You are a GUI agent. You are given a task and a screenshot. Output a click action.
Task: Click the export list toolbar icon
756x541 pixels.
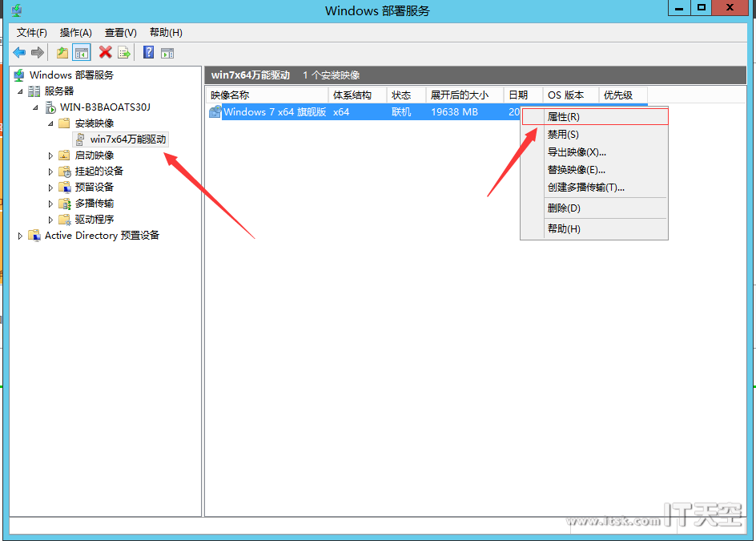point(124,53)
